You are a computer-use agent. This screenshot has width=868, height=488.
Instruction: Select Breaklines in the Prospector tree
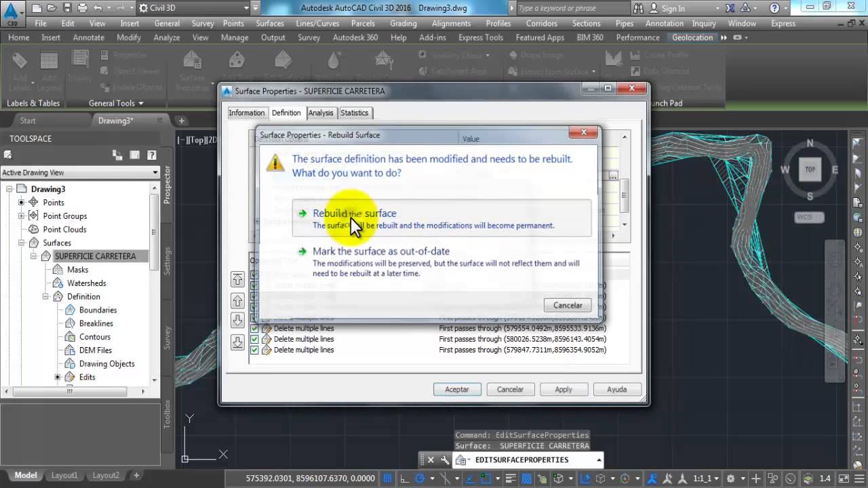coord(96,323)
